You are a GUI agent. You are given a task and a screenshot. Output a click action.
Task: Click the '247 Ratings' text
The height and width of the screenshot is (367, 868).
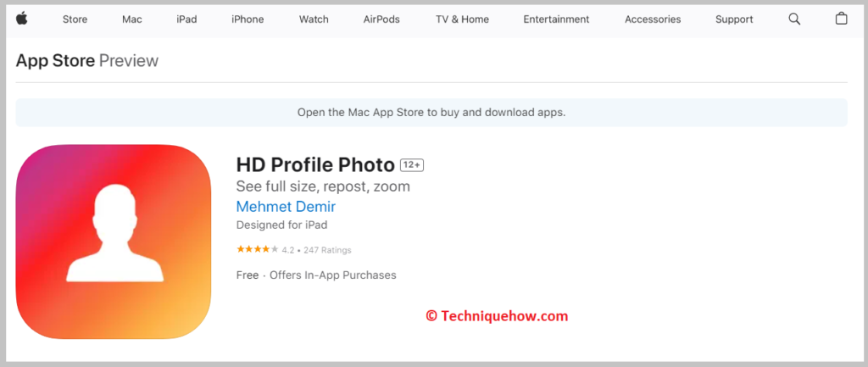pos(327,250)
